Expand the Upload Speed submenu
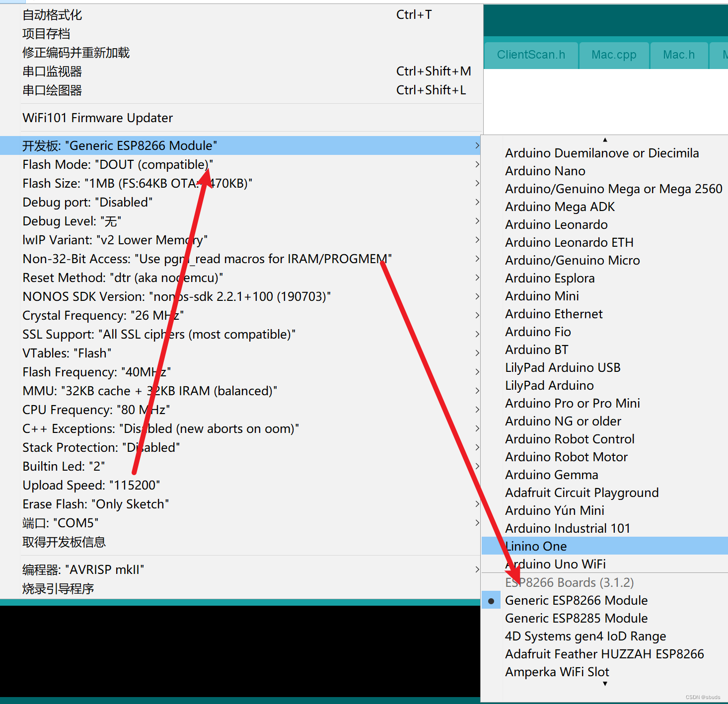The image size is (728, 704). (91, 485)
